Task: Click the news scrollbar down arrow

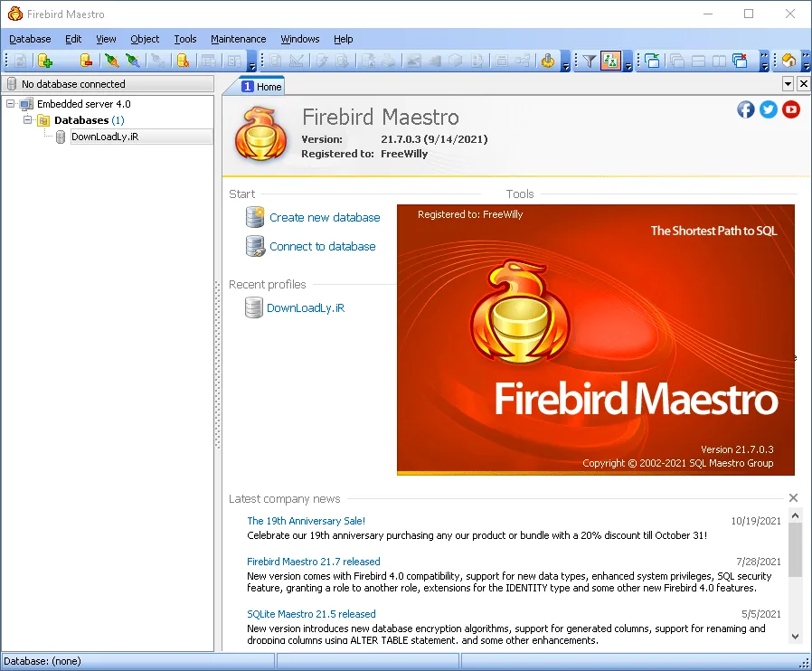Action: tap(795, 637)
